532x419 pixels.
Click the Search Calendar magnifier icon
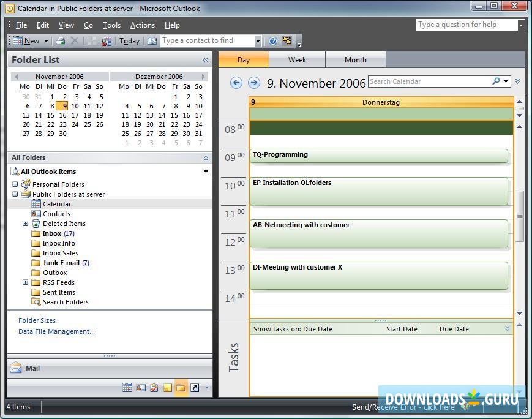tap(496, 81)
